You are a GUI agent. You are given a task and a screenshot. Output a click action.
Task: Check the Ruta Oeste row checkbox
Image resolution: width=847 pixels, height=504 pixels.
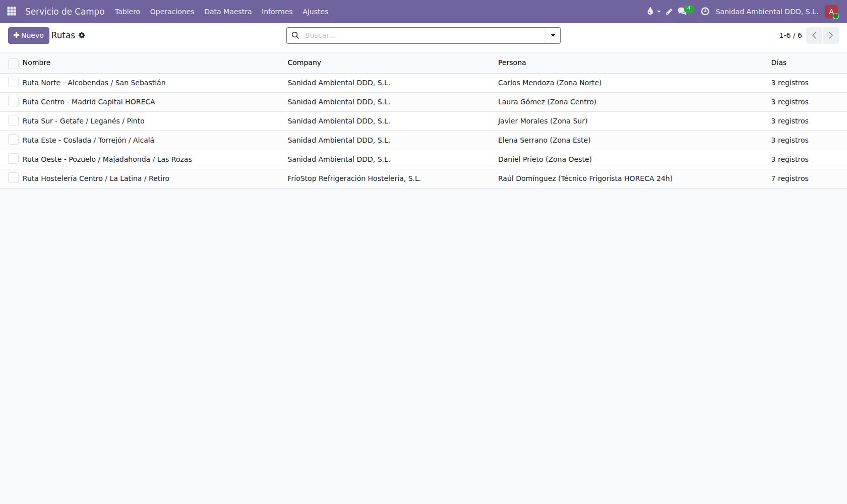click(13, 159)
